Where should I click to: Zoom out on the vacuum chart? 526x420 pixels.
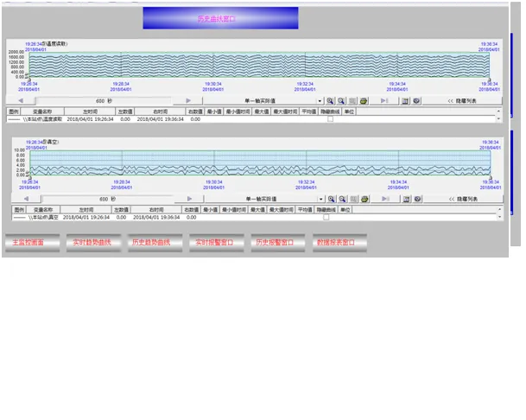click(x=342, y=199)
